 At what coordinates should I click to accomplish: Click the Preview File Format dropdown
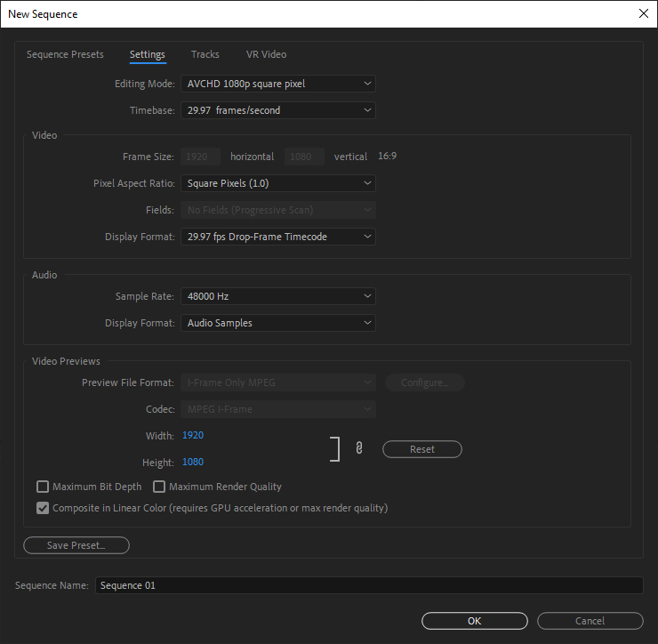[278, 382]
